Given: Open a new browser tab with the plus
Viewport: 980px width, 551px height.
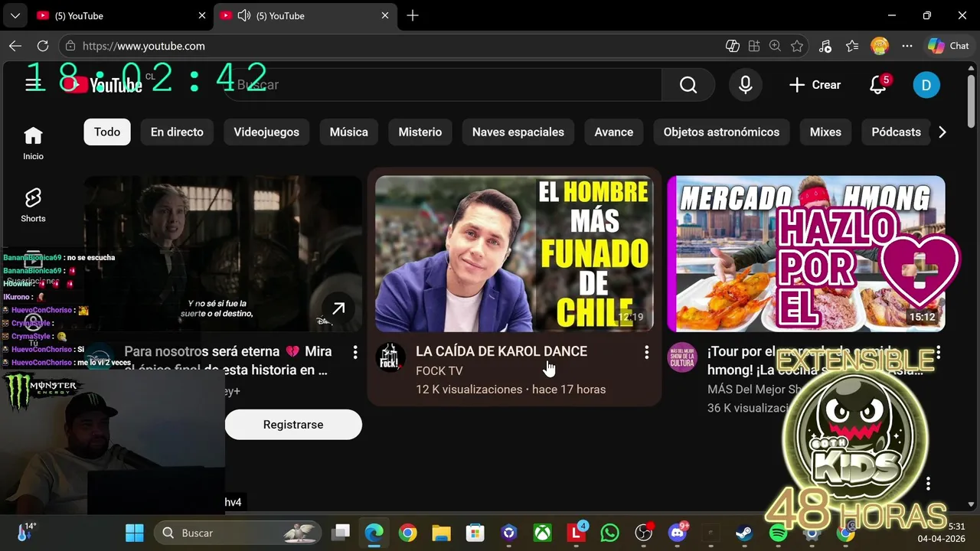Looking at the screenshot, I should (413, 15).
